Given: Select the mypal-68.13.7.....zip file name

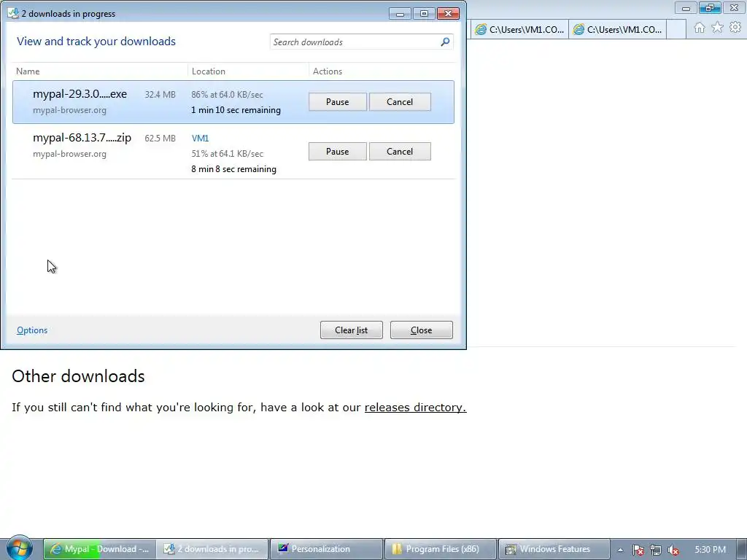Looking at the screenshot, I should 82,138.
